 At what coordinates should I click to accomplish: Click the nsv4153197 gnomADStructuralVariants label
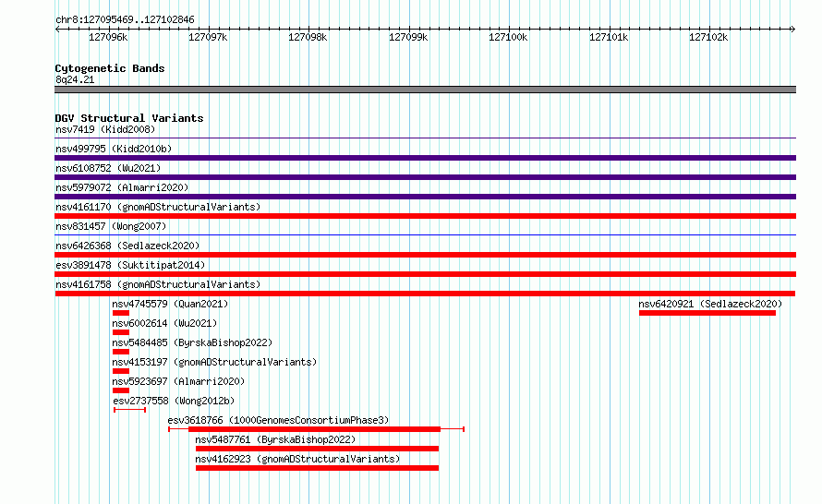tap(214, 362)
